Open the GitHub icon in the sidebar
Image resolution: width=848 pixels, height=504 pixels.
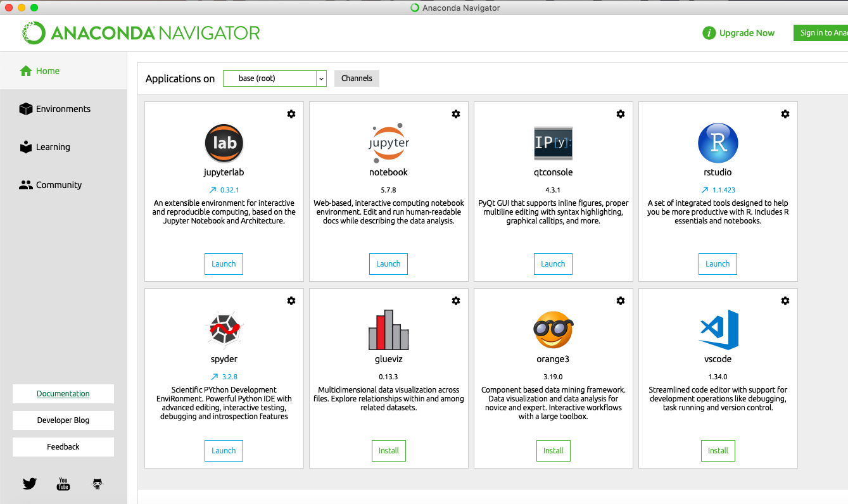[x=97, y=484]
